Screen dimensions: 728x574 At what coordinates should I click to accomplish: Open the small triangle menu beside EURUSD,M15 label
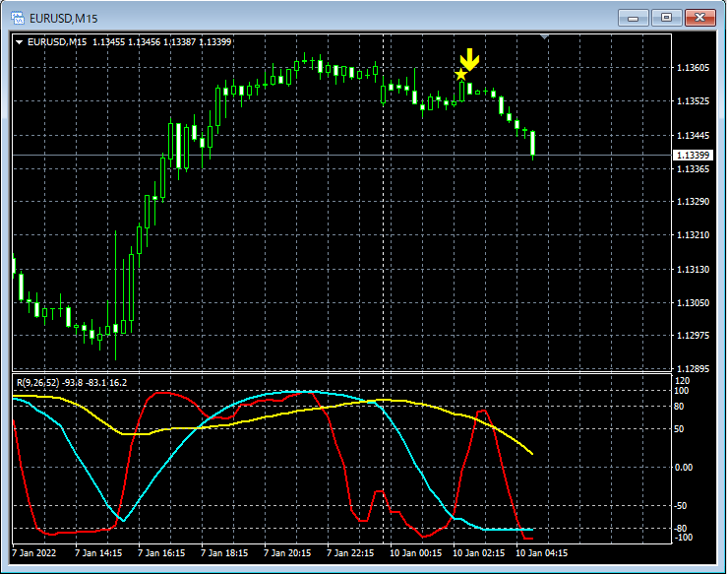(19, 41)
